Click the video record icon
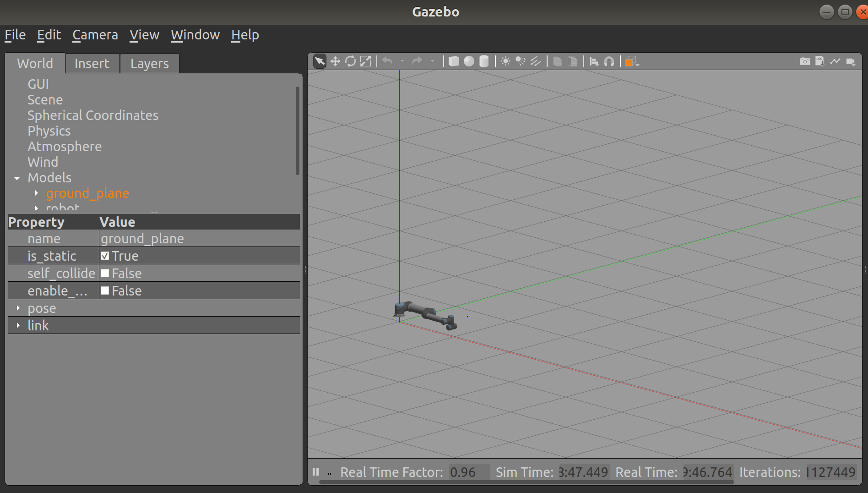The width and height of the screenshot is (868, 493). click(x=851, y=61)
